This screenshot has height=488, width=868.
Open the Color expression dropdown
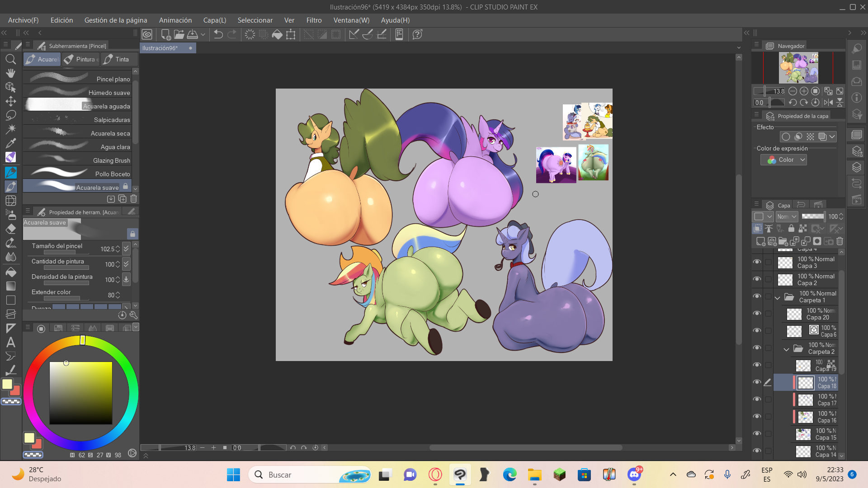[x=783, y=160]
